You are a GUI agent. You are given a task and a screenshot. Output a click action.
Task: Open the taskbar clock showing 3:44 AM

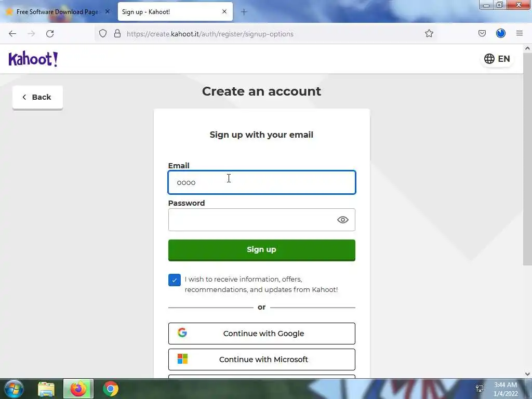click(x=506, y=389)
